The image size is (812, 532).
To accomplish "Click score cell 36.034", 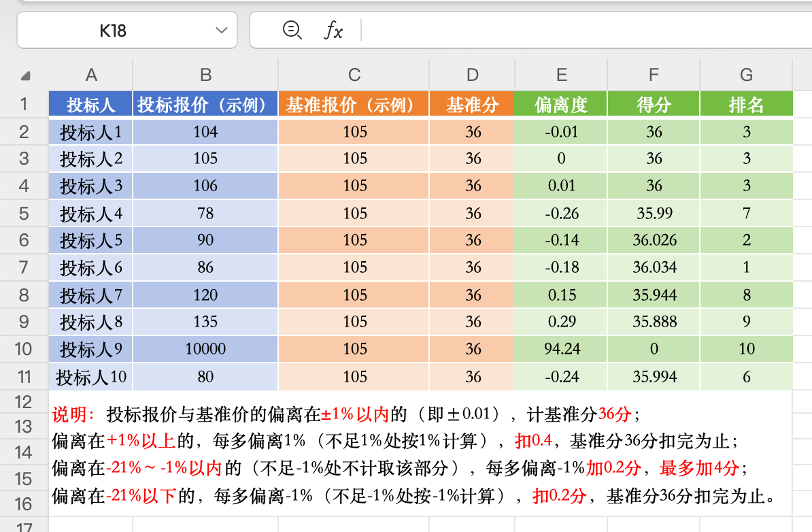I will (x=654, y=267).
